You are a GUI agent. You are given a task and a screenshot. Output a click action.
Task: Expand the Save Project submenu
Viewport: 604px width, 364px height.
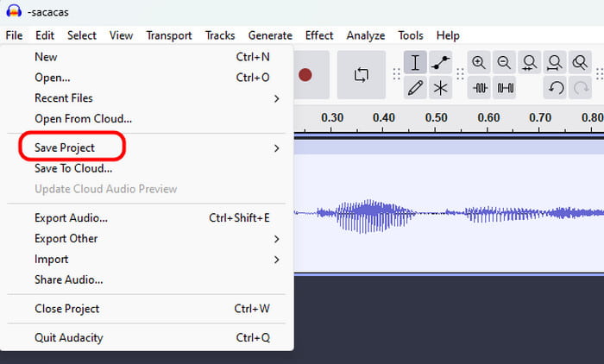click(x=147, y=147)
